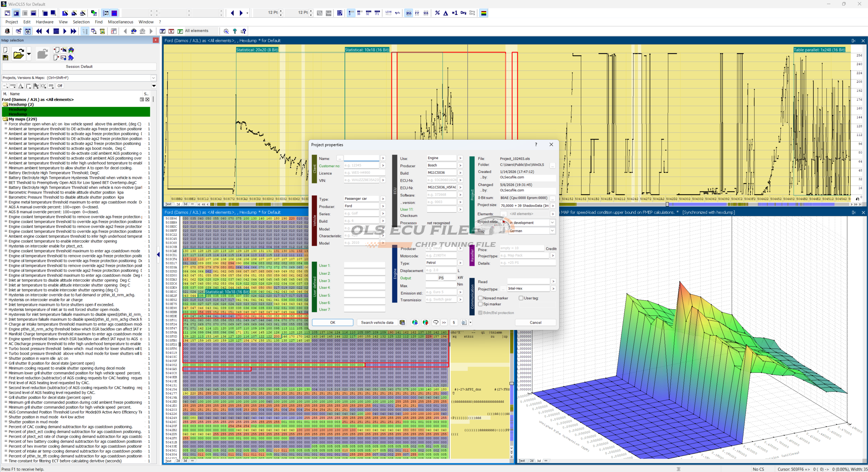Click the delta difference triangle icon in toolbar
This screenshot has height=472, width=868.
point(446,13)
